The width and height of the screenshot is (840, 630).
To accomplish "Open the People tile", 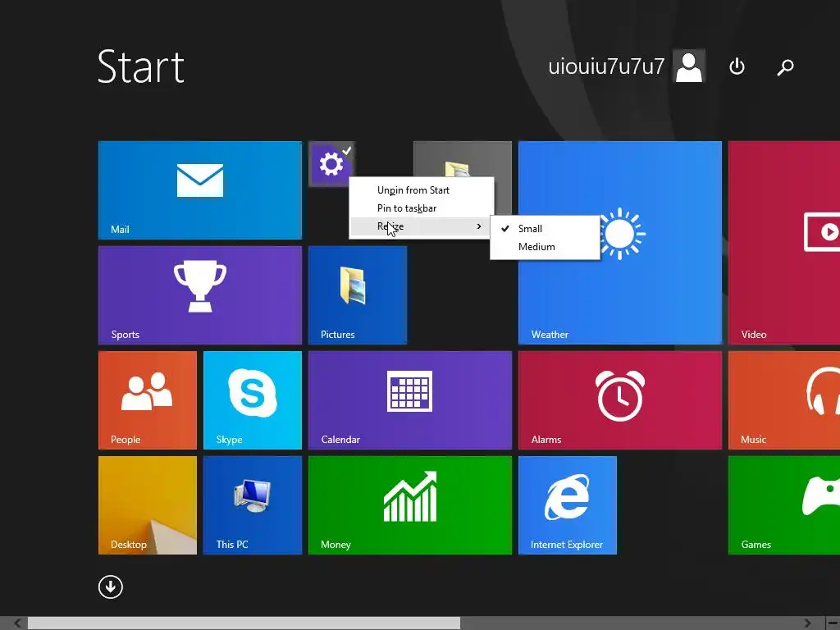I will pos(148,400).
